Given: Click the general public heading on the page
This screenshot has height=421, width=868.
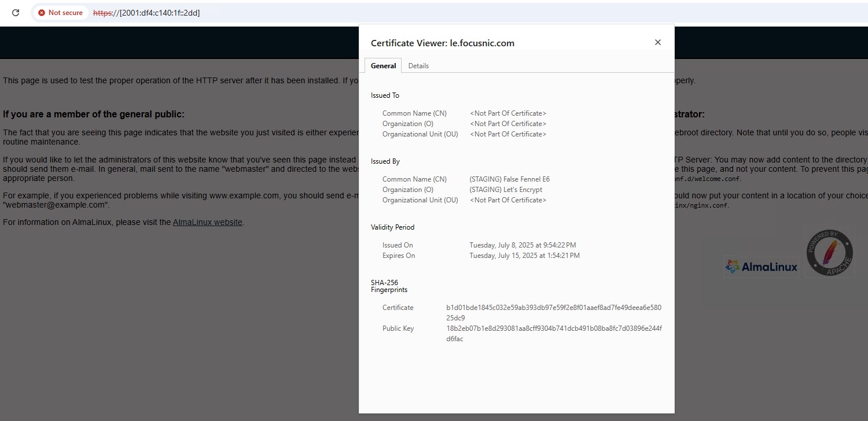Looking at the screenshot, I should pyautogui.click(x=94, y=115).
